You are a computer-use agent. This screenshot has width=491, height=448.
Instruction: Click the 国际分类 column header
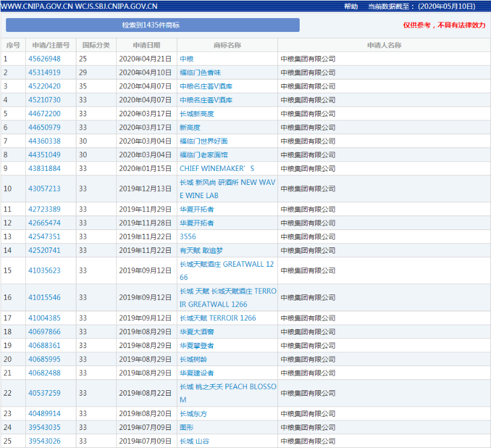click(x=96, y=45)
